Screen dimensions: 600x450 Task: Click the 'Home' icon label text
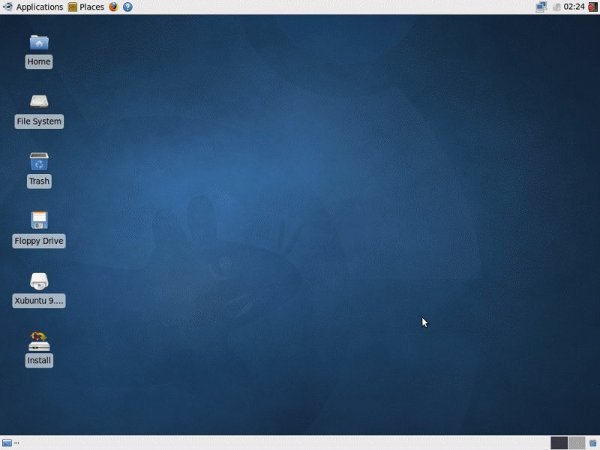39,62
